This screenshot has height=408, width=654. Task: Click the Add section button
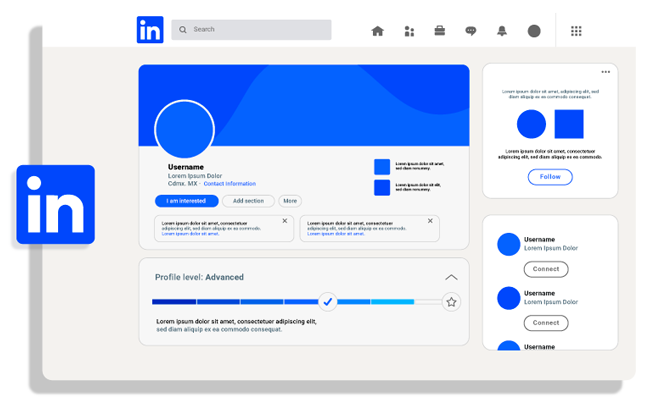point(248,201)
